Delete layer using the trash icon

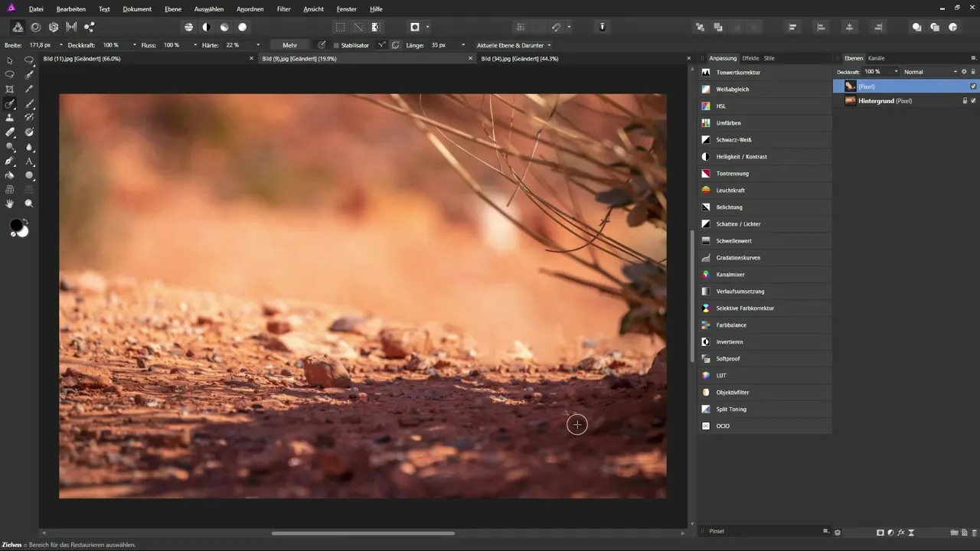[974, 532]
